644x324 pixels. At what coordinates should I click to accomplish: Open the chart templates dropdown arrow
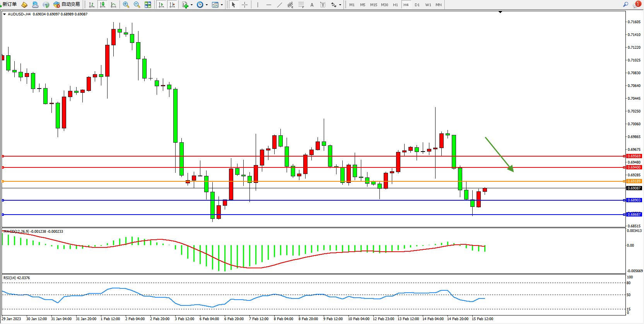pyautogui.click(x=222, y=5)
